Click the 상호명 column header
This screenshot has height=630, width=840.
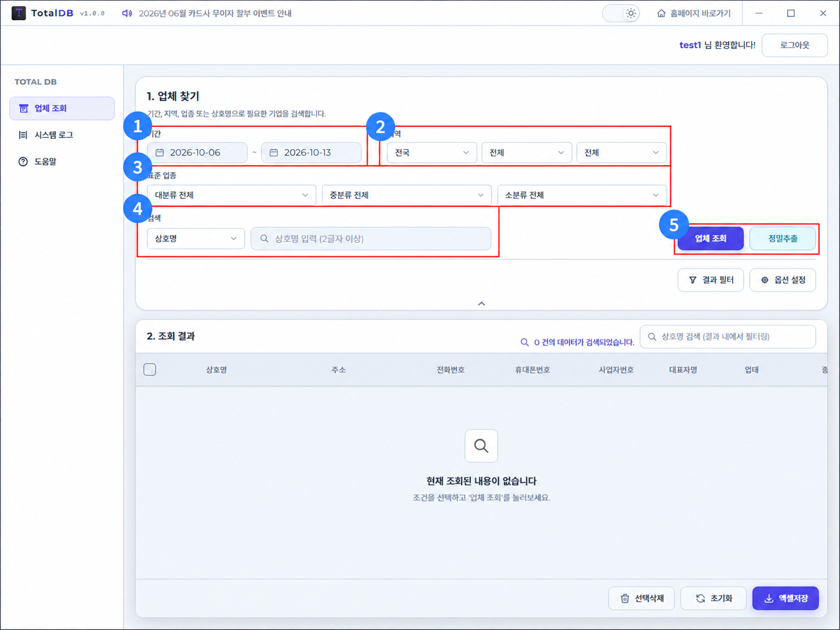[x=216, y=370]
